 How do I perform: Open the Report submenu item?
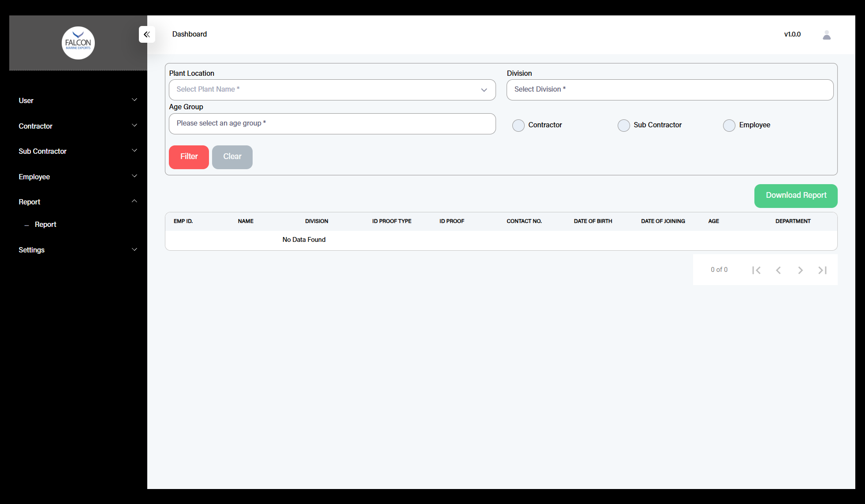(45, 224)
